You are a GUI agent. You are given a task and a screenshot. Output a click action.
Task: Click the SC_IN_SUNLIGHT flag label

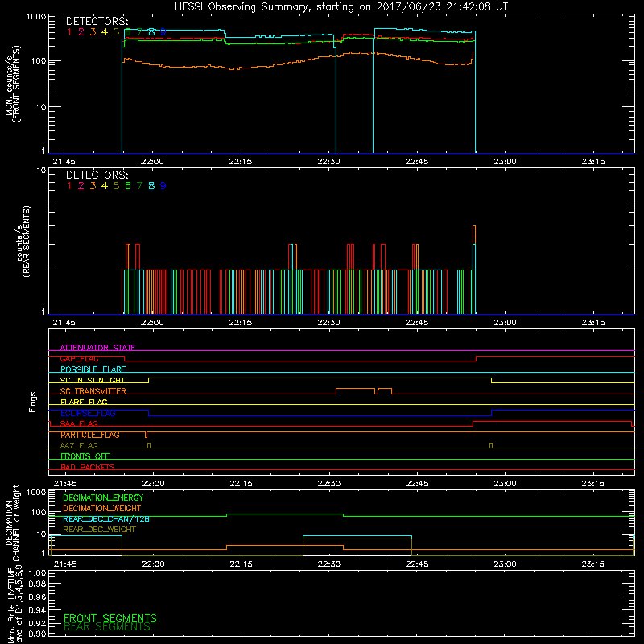click(x=93, y=380)
